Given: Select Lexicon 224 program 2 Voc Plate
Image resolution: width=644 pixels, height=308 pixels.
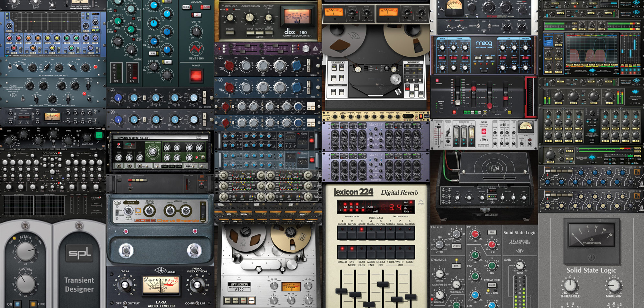Looking at the screenshot, I should click(352, 233).
